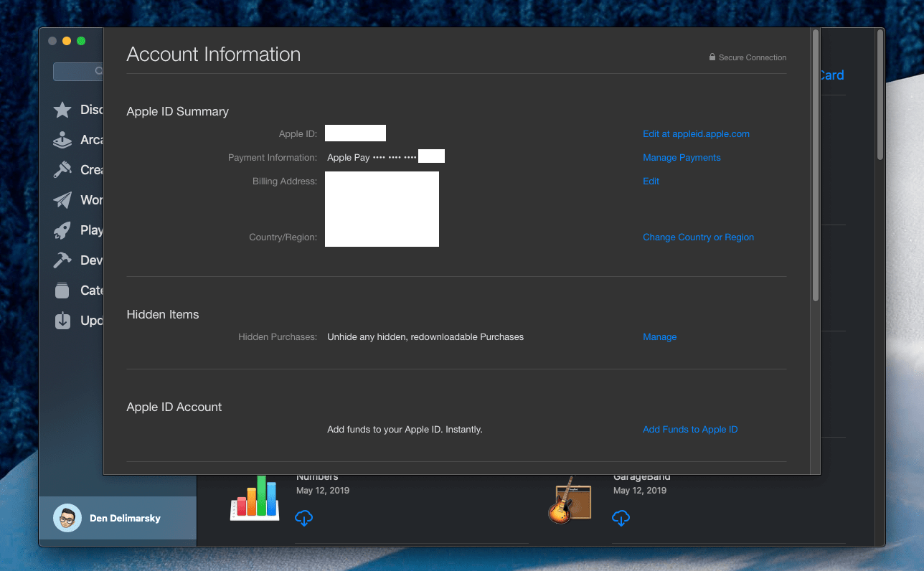The width and height of the screenshot is (924, 571).
Task: Open the Edit at appleid.apple.com link
Action: 696,133
